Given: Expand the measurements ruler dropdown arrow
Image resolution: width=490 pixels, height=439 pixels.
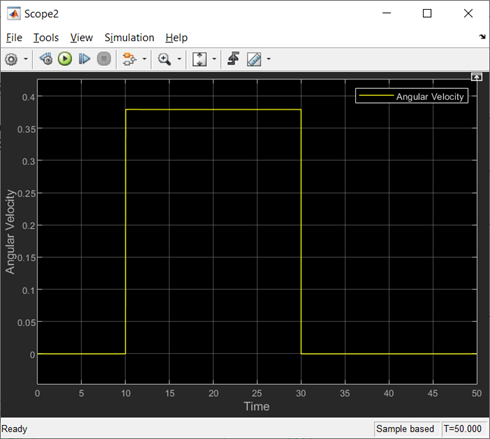Looking at the screenshot, I should pyautogui.click(x=269, y=59).
